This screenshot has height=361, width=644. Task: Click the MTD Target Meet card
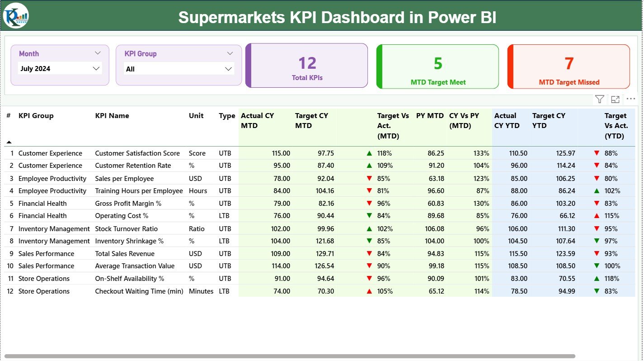[437, 65]
